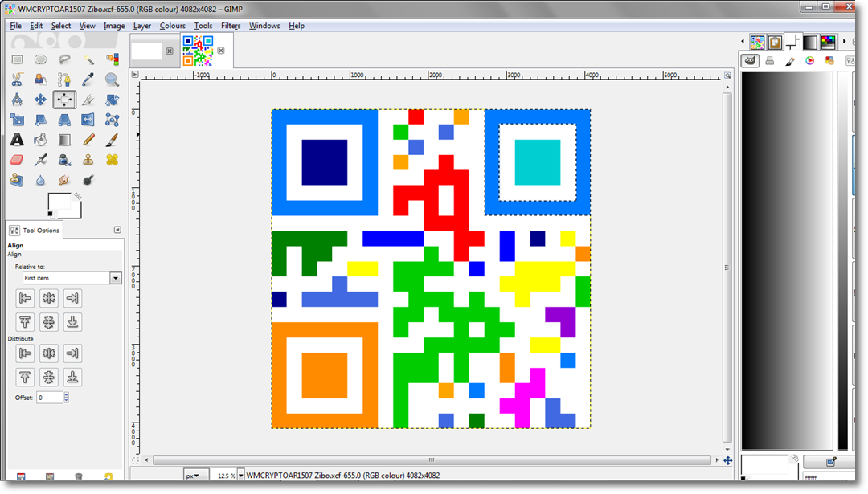Distribute top edges of targets
This screenshot has height=494, width=868.
(x=25, y=378)
